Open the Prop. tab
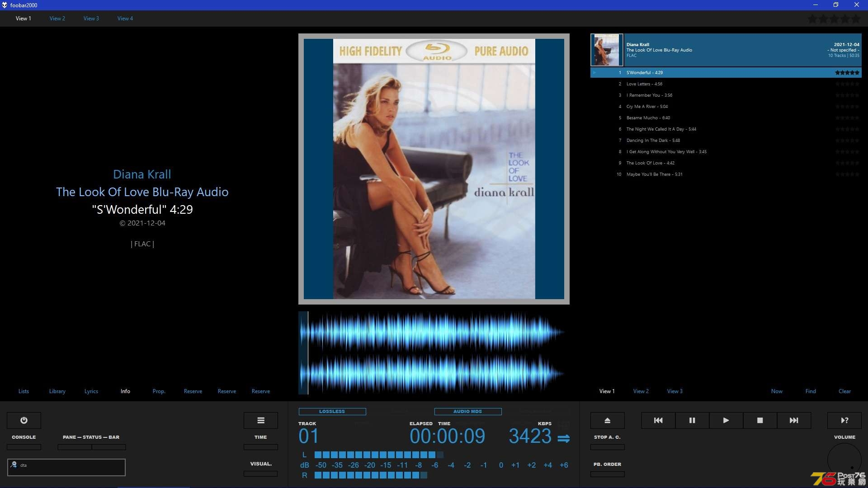 [159, 391]
